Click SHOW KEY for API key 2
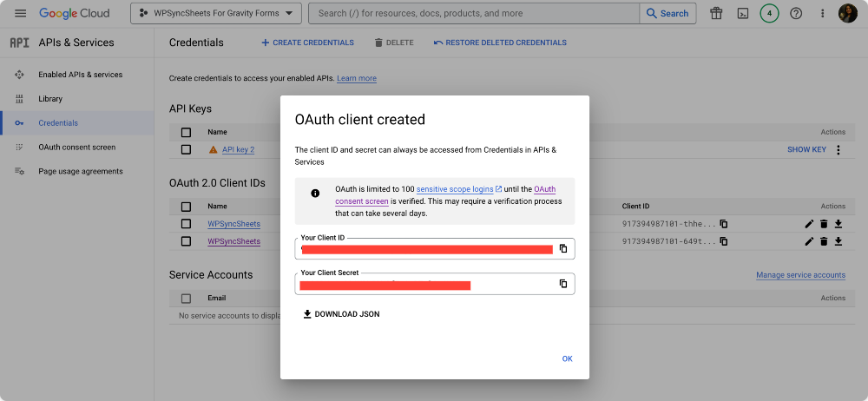This screenshot has width=868, height=401. [806, 149]
